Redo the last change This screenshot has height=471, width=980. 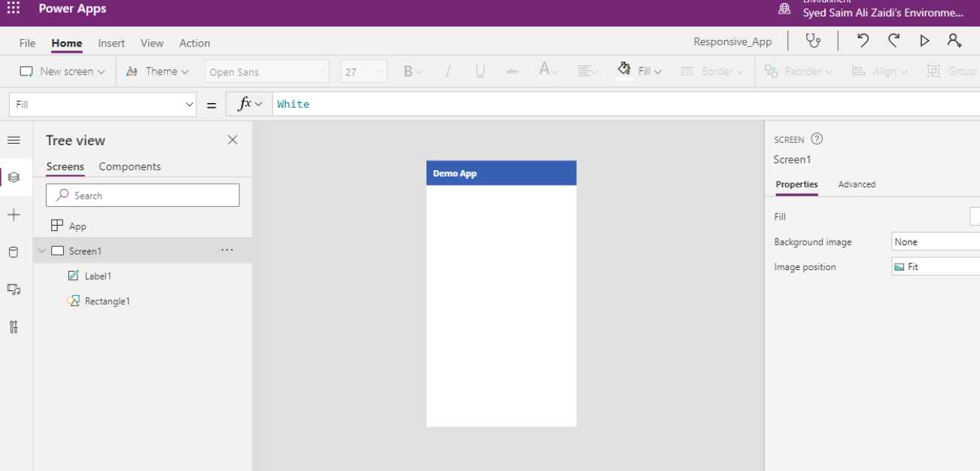tap(894, 40)
